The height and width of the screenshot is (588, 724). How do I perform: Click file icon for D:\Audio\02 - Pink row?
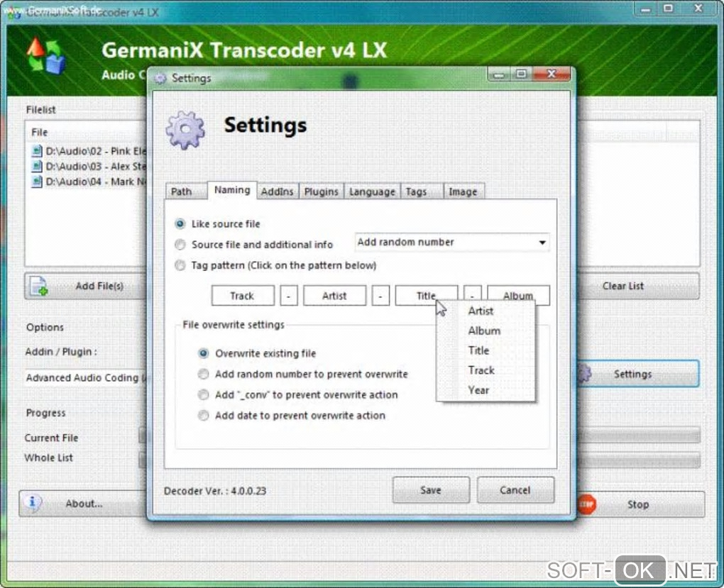(x=36, y=151)
